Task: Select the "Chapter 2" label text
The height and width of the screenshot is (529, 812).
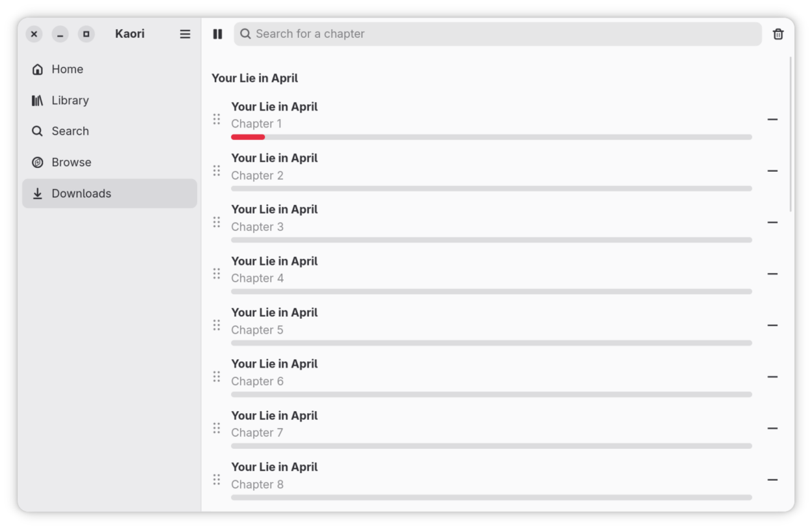Action: [257, 176]
